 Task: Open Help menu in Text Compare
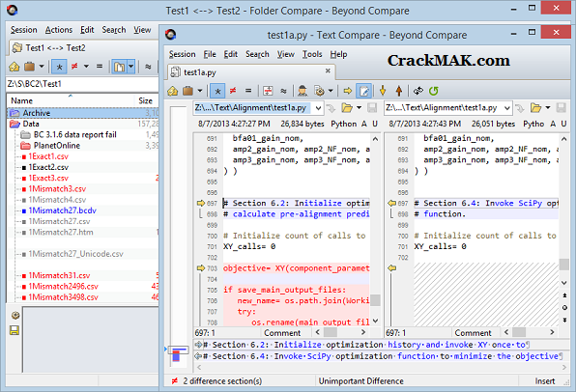pyautogui.click(x=338, y=54)
